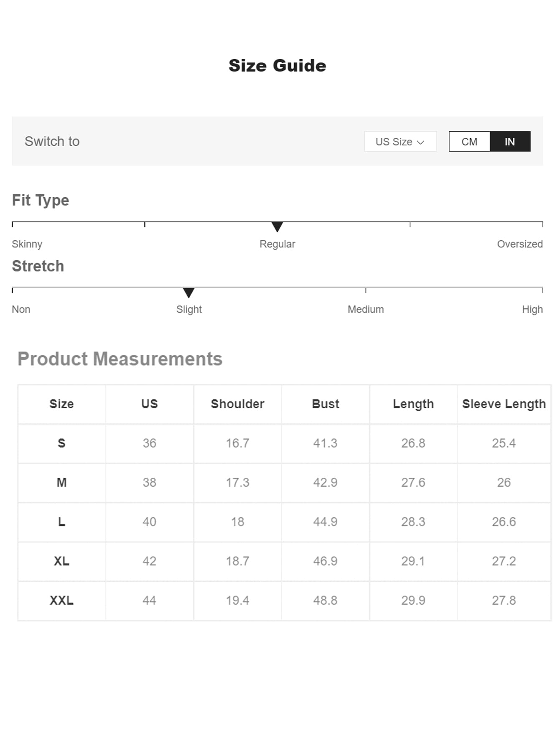Click the Fit Type triangle marker
Viewport: 560px width, 746px height.
(277, 227)
